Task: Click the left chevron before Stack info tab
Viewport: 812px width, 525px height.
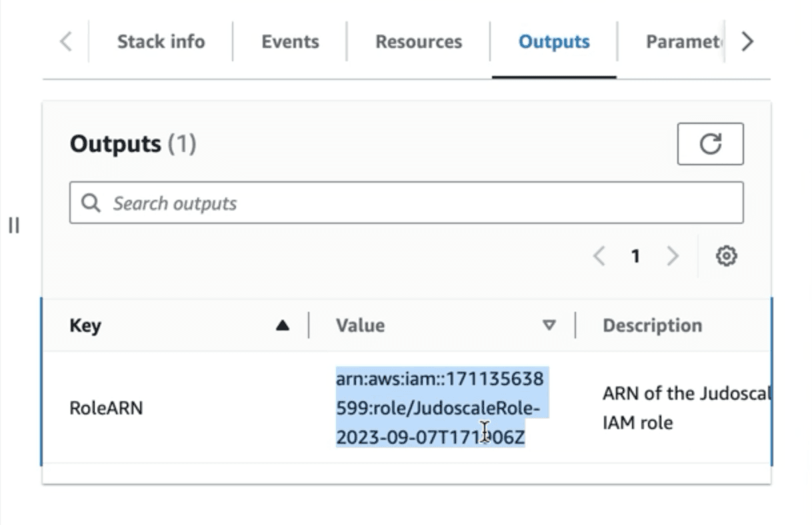Action: click(65, 41)
